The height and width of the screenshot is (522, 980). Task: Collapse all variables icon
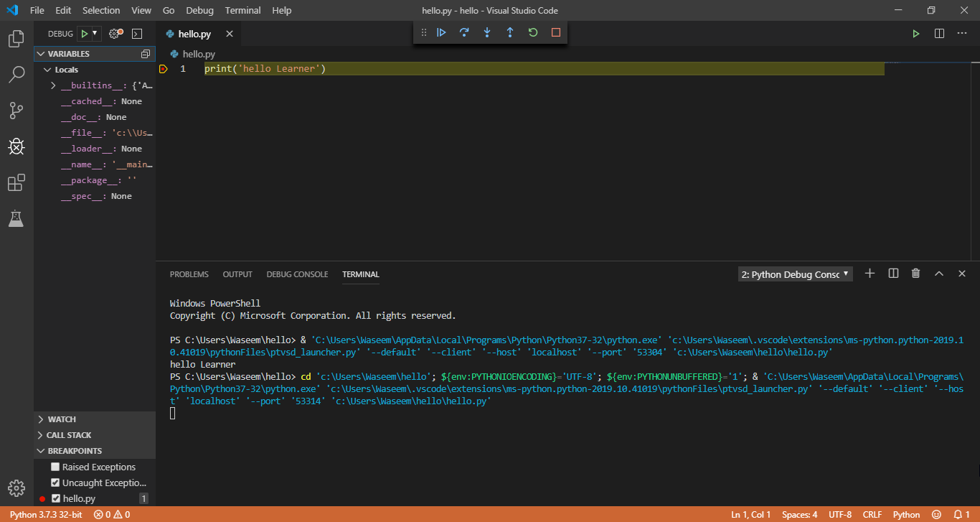click(146, 54)
